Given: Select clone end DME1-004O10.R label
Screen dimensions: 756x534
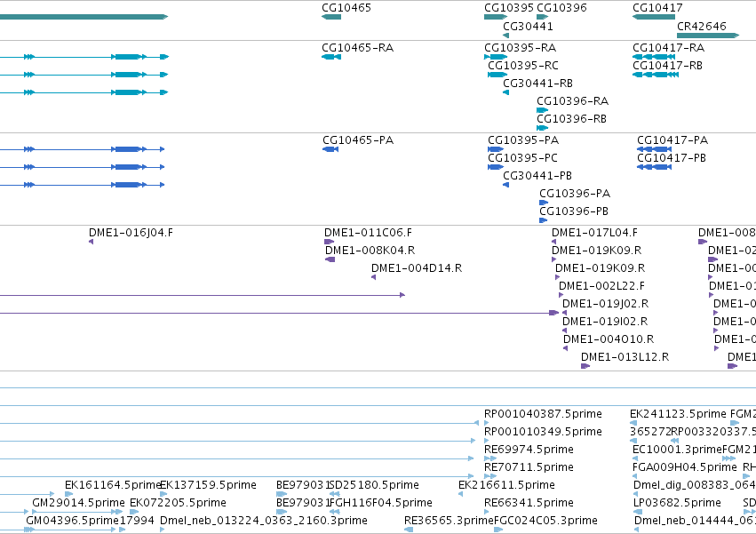Looking at the screenshot, I should pyautogui.click(x=609, y=340).
